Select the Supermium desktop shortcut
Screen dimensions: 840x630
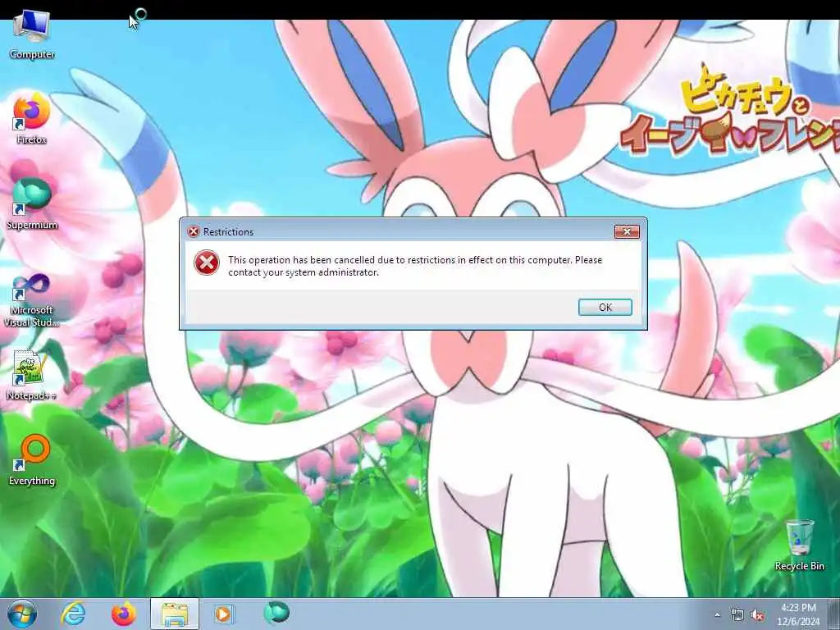point(32,204)
